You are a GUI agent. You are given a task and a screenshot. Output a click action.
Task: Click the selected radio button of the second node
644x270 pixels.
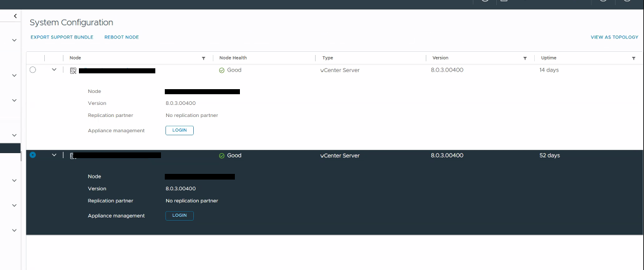tap(33, 155)
